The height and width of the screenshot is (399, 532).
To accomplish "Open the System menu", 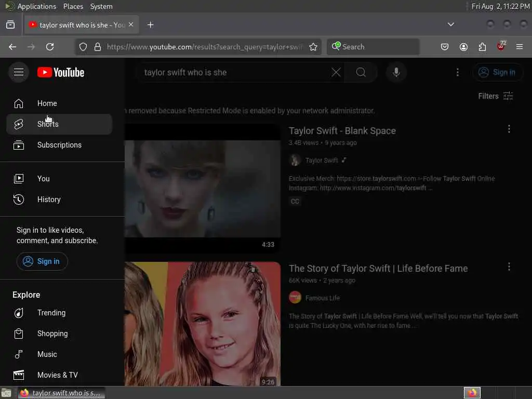I will 101,6.
